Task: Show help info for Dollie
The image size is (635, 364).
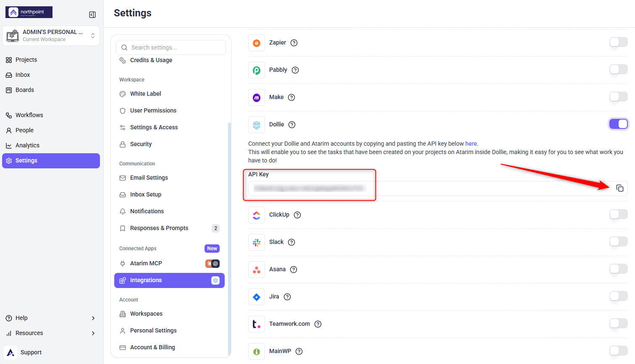Action: [x=292, y=125]
